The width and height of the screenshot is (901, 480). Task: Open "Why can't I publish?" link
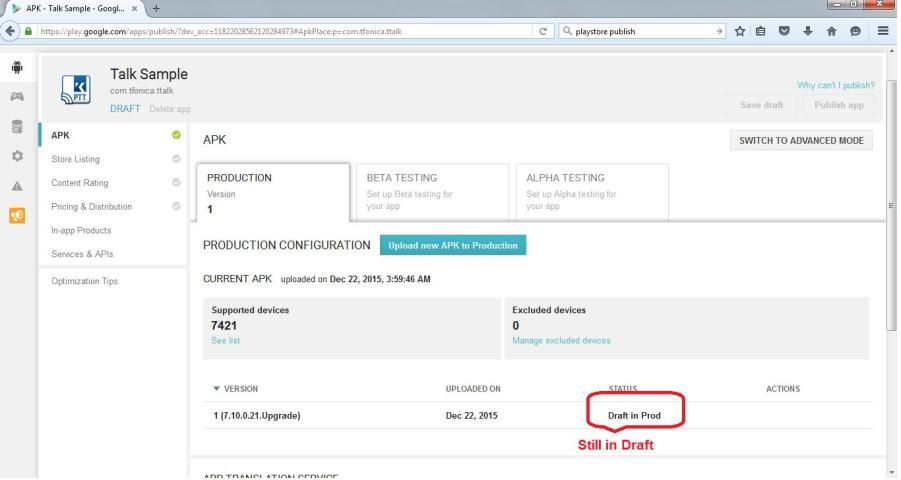pyautogui.click(x=836, y=85)
